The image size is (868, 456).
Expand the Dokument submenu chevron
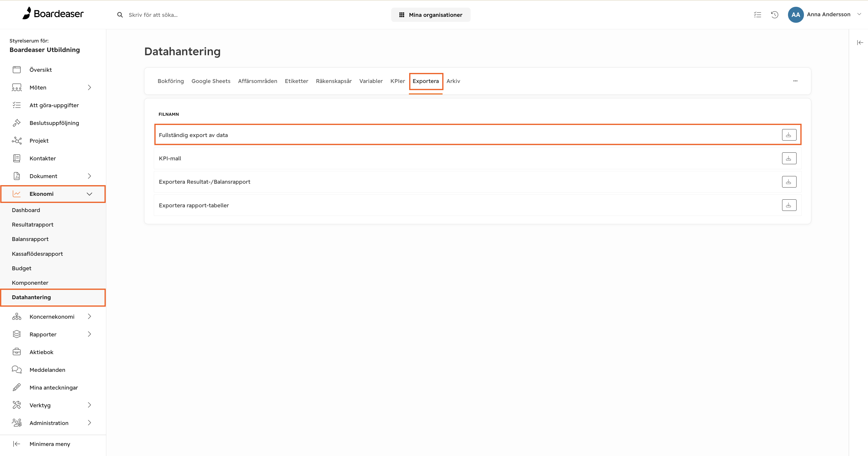(x=89, y=176)
